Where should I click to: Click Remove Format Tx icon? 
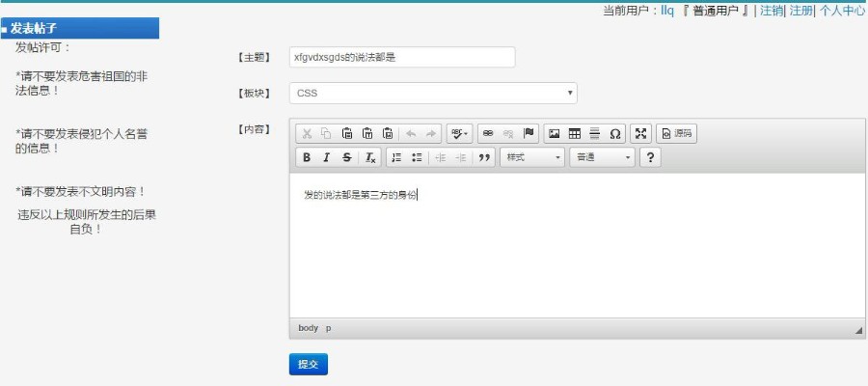coord(370,158)
